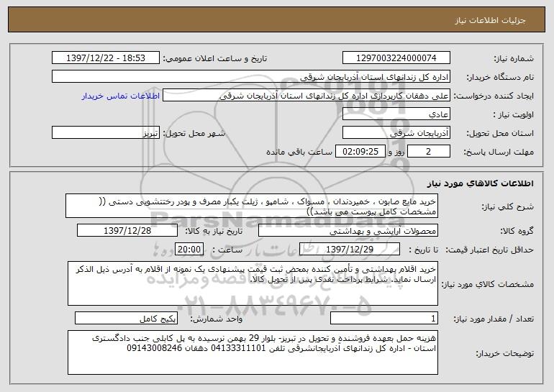Click the general need description text box
Image resolution: width=554 pixels, height=392 pixels.
[252, 206]
